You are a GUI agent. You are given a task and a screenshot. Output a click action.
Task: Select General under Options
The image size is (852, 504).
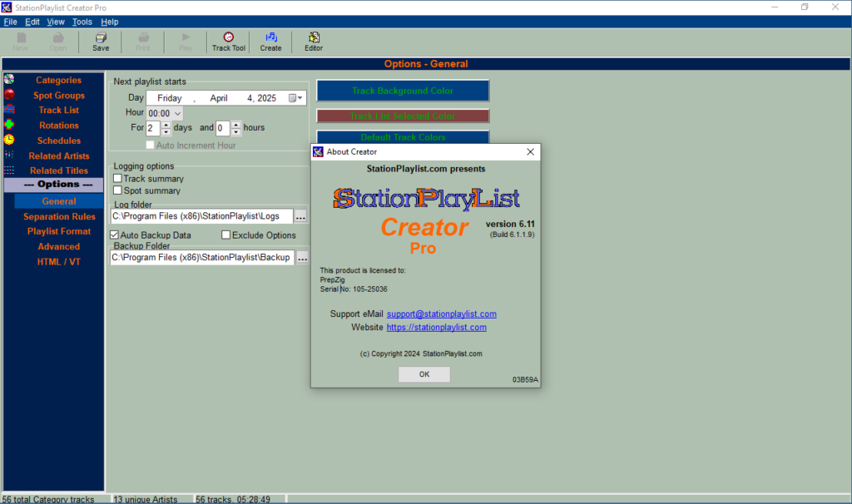[59, 201]
